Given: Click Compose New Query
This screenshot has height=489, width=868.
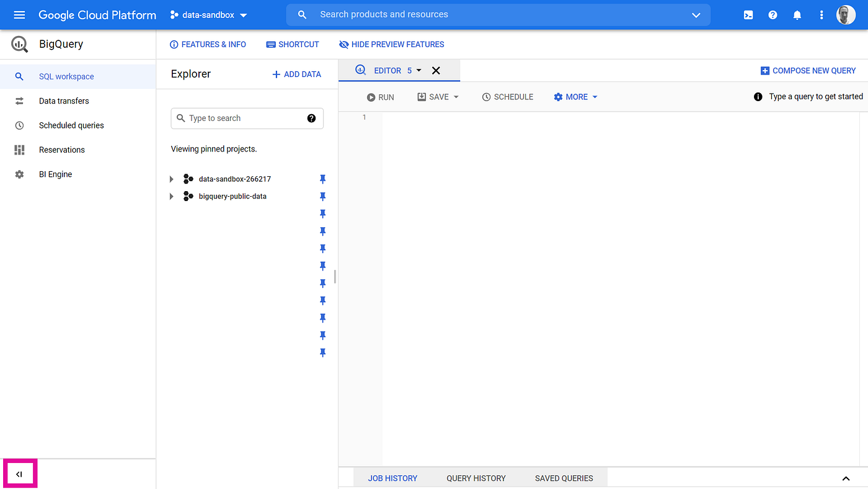Looking at the screenshot, I should [808, 70].
